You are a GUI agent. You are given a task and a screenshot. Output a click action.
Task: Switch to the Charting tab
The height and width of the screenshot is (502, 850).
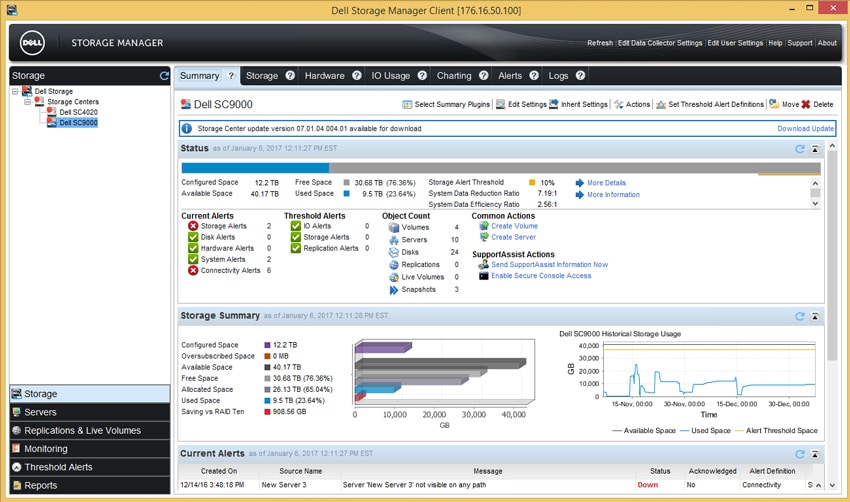click(x=454, y=76)
